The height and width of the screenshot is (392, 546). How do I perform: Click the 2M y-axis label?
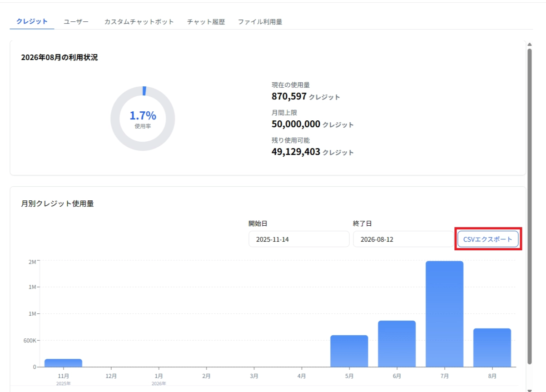point(32,261)
